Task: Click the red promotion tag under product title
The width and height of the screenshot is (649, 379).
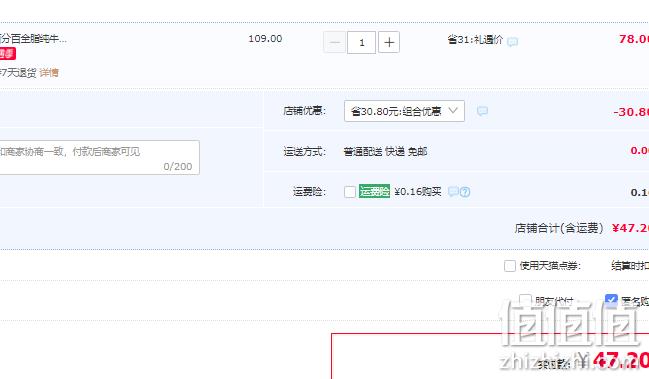Action: point(7,54)
